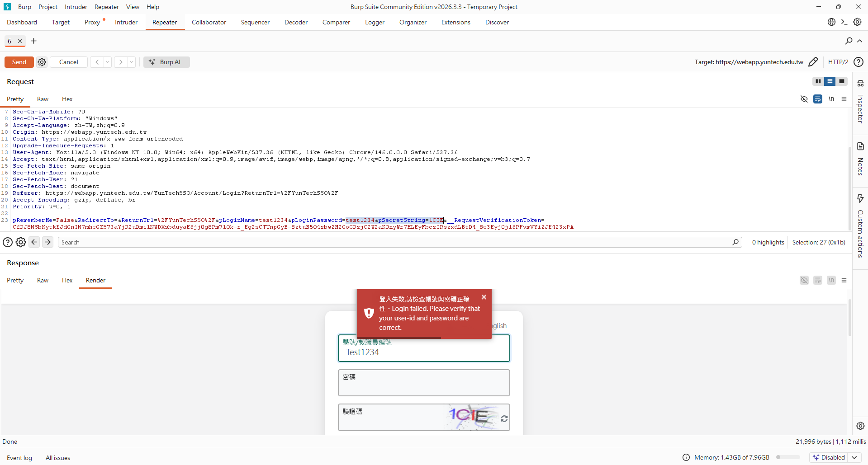
Task: Toggle request word wrap icon
Action: (817, 99)
